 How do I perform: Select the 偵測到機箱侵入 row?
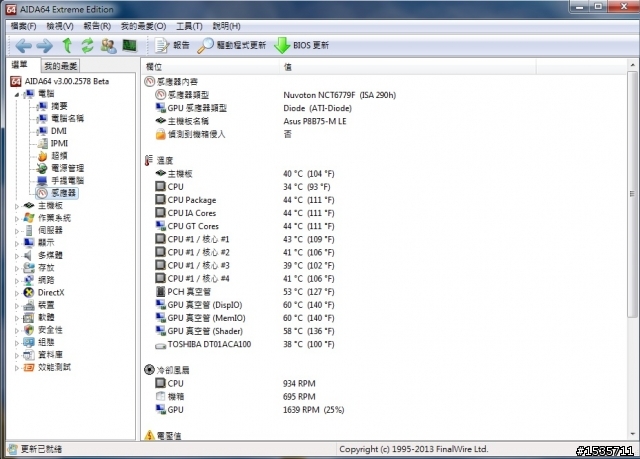224,134
